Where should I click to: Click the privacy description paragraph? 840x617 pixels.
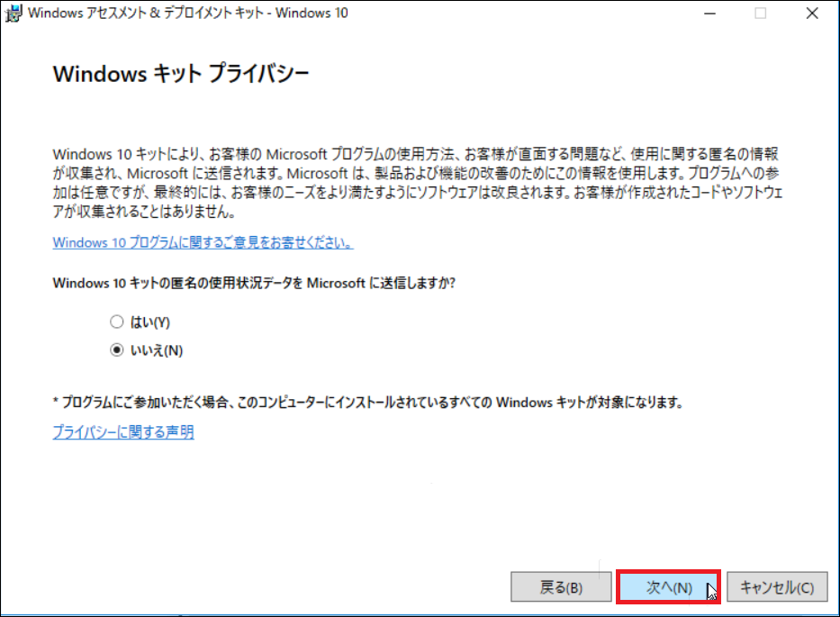[x=418, y=183]
